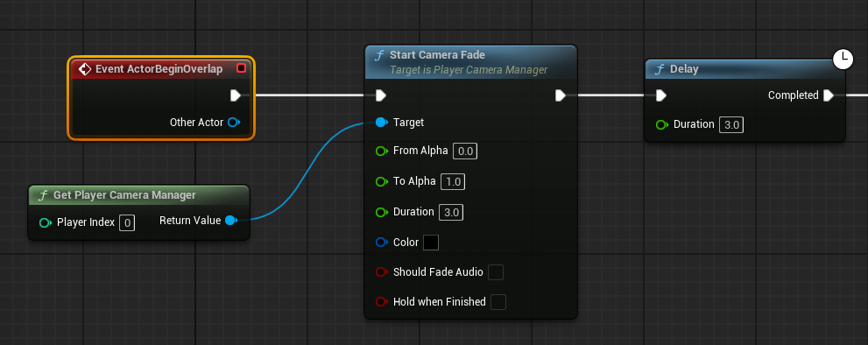
Task: Select the Get Player Camera Manager node title
Action: pos(124,195)
